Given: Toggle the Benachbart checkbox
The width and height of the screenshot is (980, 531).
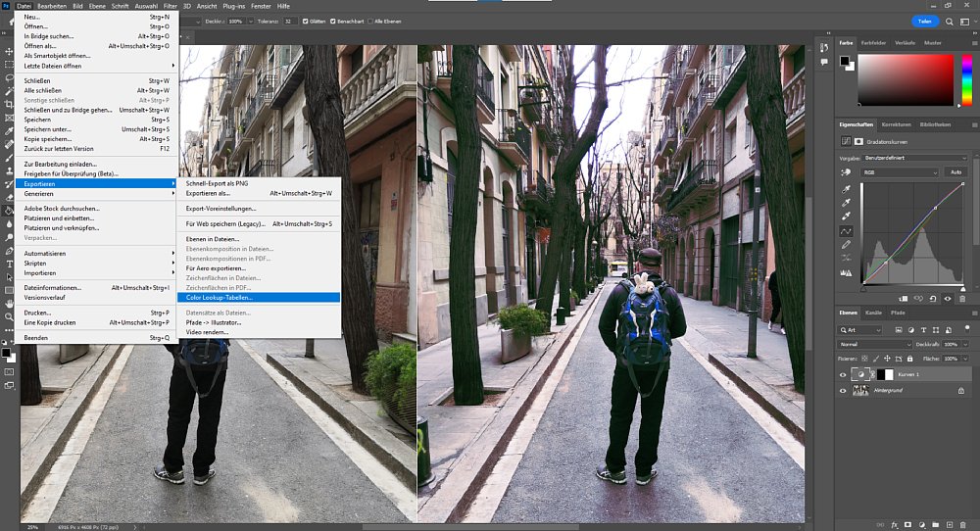Looking at the screenshot, I should click(x=335, y=21).
